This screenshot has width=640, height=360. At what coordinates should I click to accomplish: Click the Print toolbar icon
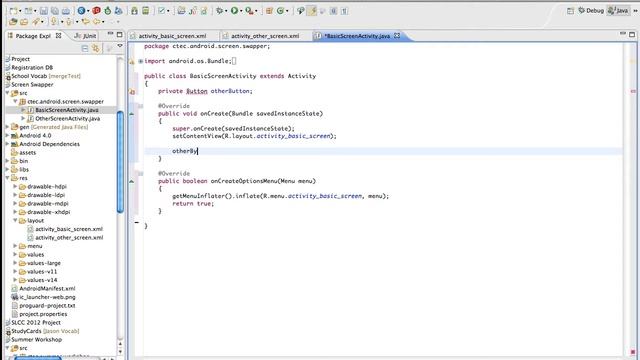pos(66,11)
